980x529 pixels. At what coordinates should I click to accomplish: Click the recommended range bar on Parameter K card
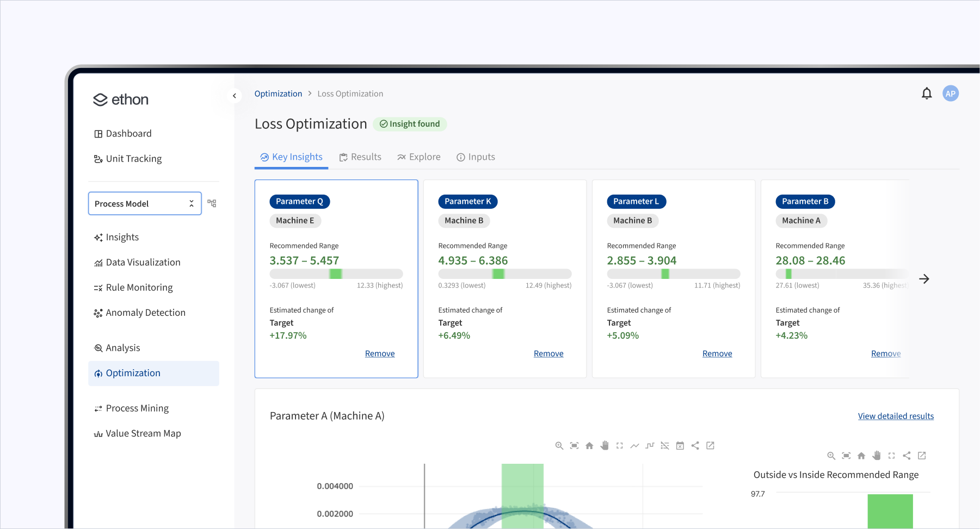pyautogui.click(x=504, y=273)
